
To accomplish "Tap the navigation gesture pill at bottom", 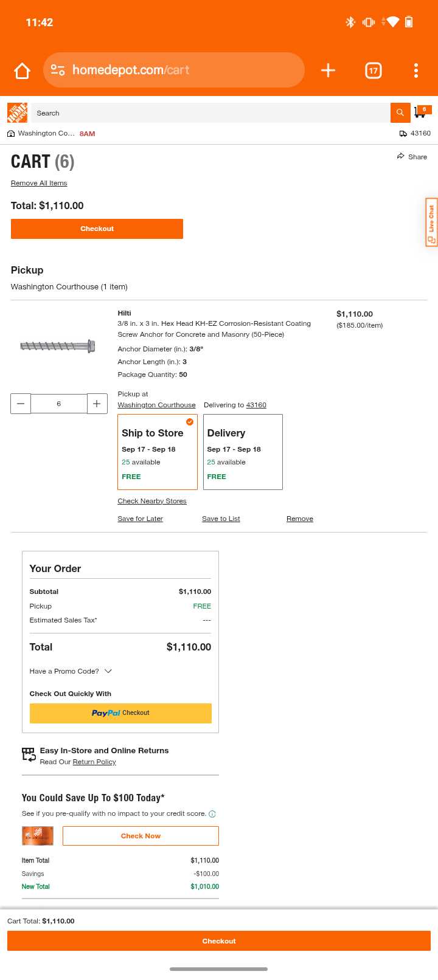I will click(219, 969).
